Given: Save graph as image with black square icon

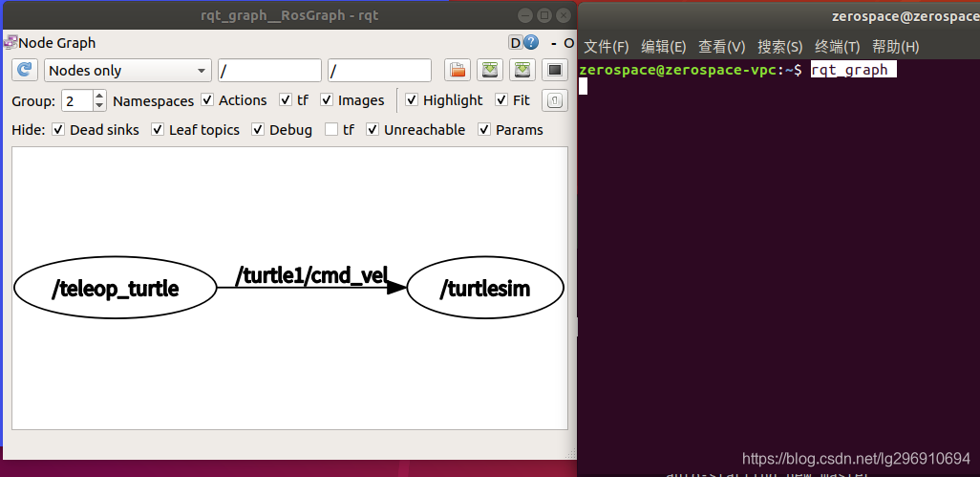Looking at the screenshot, I should point(555,70).
